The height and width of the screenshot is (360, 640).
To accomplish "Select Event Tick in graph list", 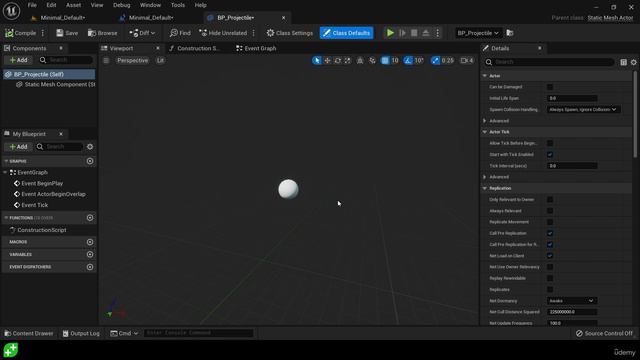I will click(x=31, y=205).
